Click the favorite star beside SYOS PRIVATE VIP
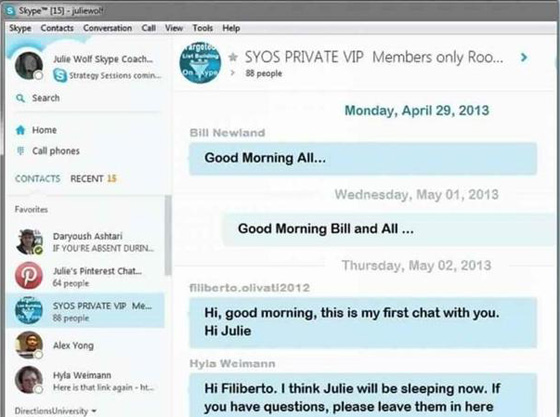The width and height of the screenshot is (560, 417). (x=233, y=57)
